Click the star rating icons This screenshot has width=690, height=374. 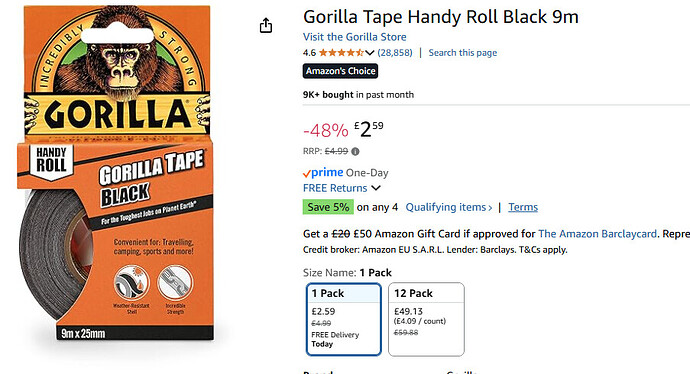pyautogui.click(x=341, y=53)
